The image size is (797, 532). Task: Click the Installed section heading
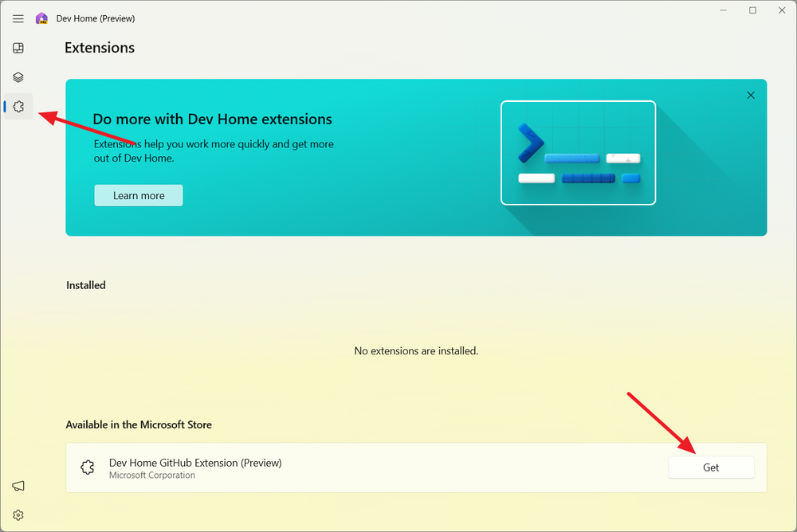pos(85,284)
